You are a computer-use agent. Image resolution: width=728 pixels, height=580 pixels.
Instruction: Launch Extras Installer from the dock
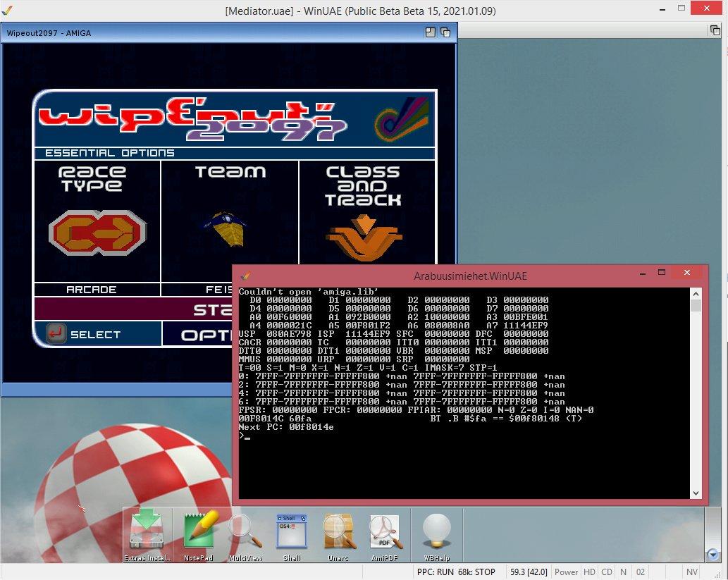tap(147, 535)
